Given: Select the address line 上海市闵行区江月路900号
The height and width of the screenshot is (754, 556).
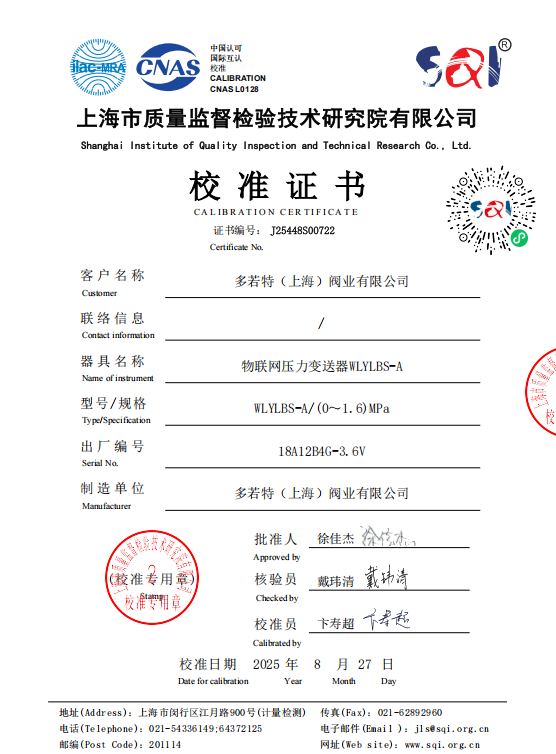Looking at the screenshot, I should pyautogui.click(x=198, y=713).
